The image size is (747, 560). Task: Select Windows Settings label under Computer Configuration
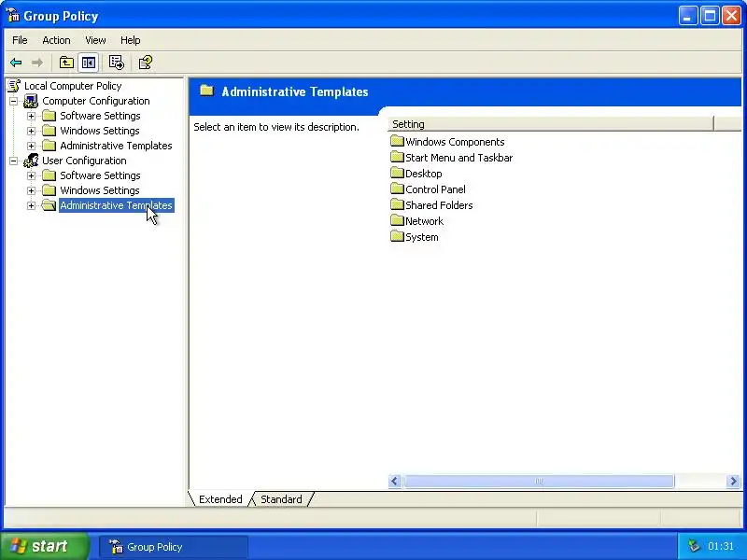[x=100, y=131]
